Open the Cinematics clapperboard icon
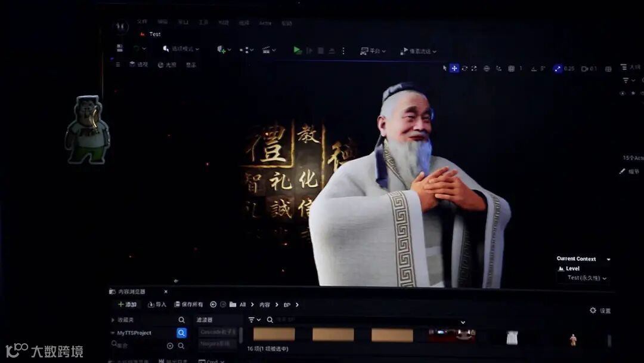This screenshot has height=363, width=644. click(267, 50)
